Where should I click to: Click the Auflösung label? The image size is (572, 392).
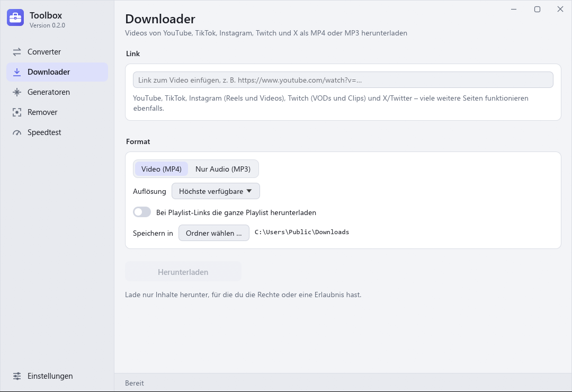pyautogui.click(x=149, y=192)
